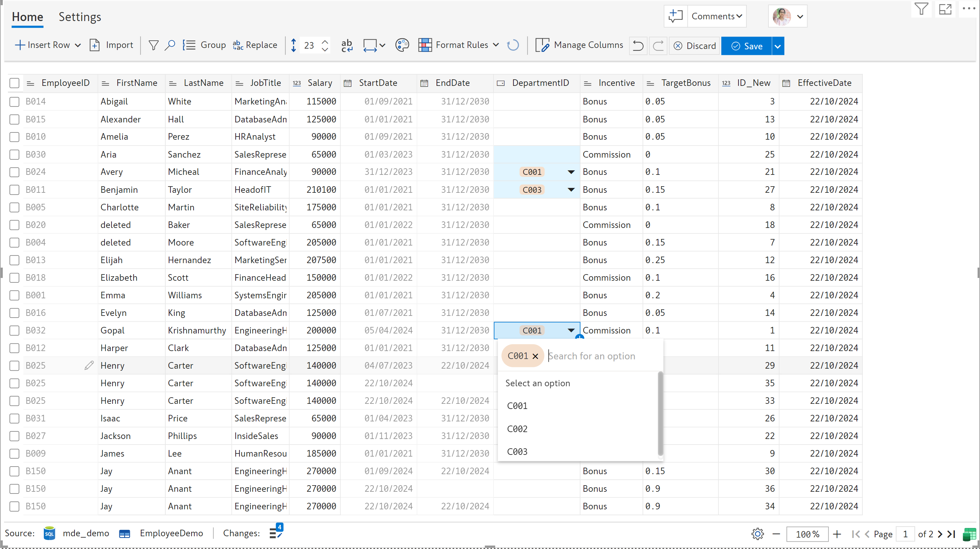Choose C002 from the option list
The height and width of the screenshot is (549, 980).
click(517, 429)
